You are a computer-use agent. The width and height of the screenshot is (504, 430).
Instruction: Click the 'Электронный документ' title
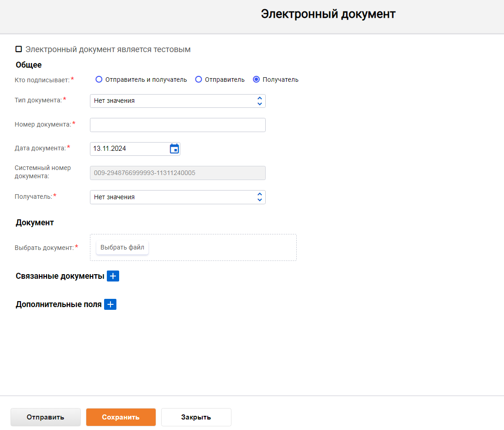pyautogui.click(x=328, y=14)
